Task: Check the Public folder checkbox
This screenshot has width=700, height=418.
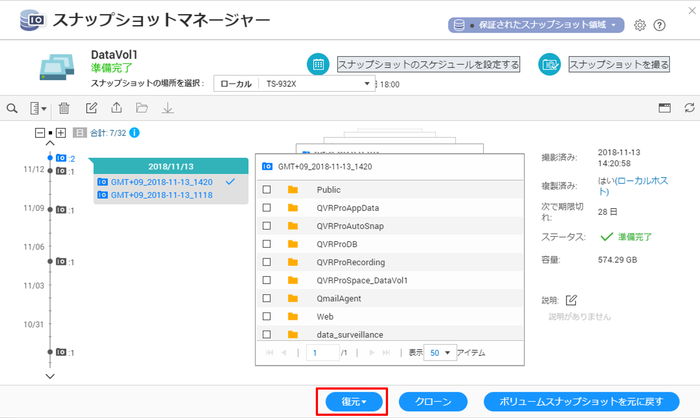Action: tap(267, 190)
